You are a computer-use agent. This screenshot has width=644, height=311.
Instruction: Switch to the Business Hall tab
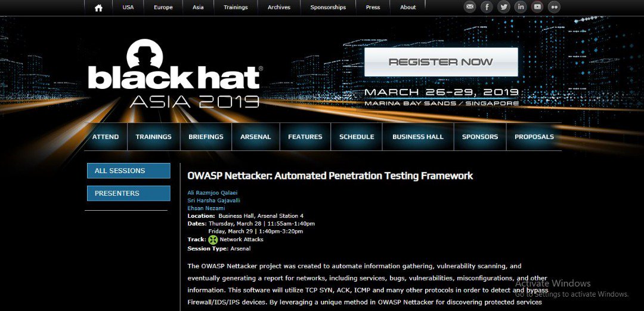coord(417,137)
